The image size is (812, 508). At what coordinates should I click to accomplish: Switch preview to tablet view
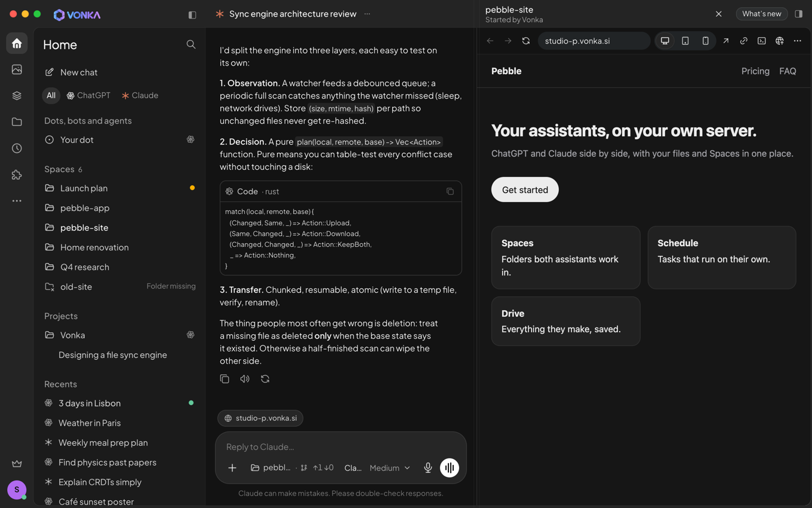[685, 41]
